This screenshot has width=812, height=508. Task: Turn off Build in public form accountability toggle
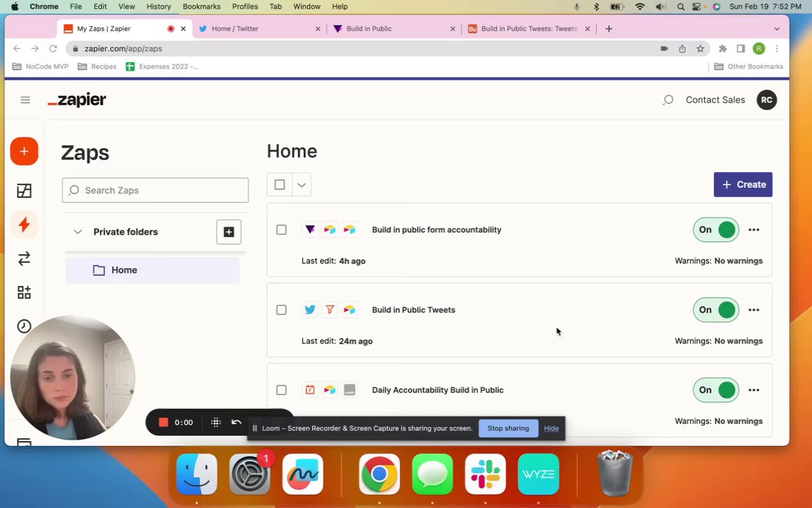pyautogui.click(x=715, y=229)
